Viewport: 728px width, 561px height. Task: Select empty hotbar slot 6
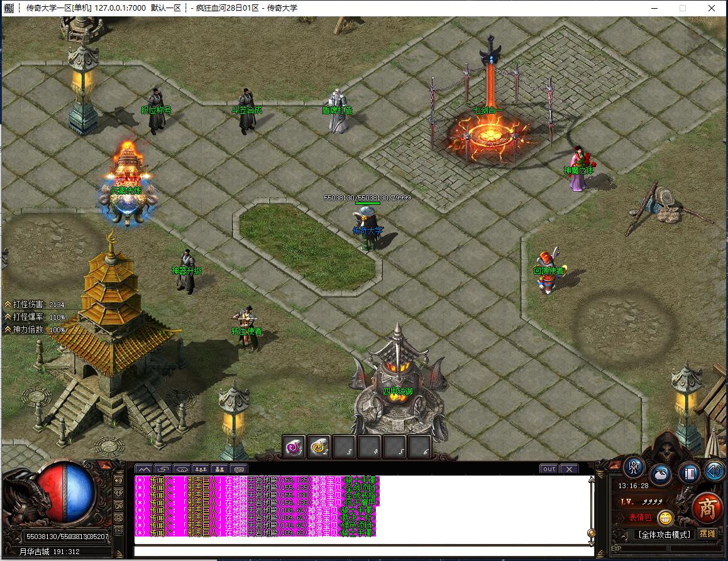point(420,447)
